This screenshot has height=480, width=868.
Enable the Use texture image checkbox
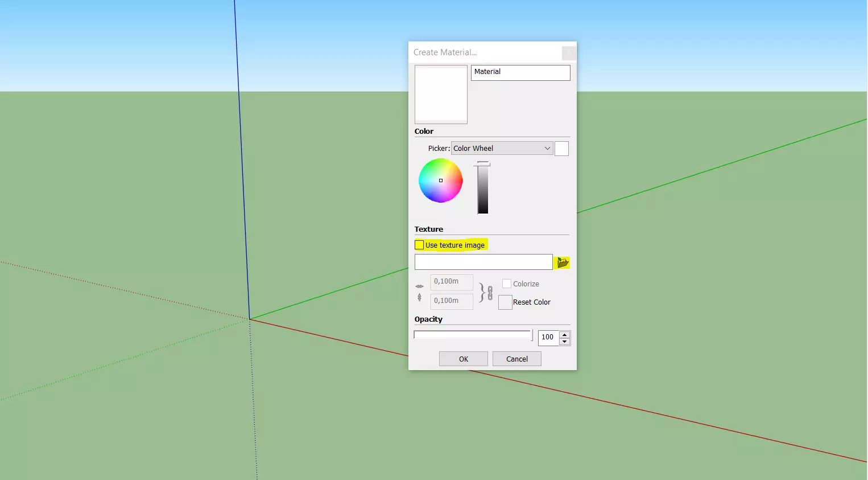(x=419, y=244)
